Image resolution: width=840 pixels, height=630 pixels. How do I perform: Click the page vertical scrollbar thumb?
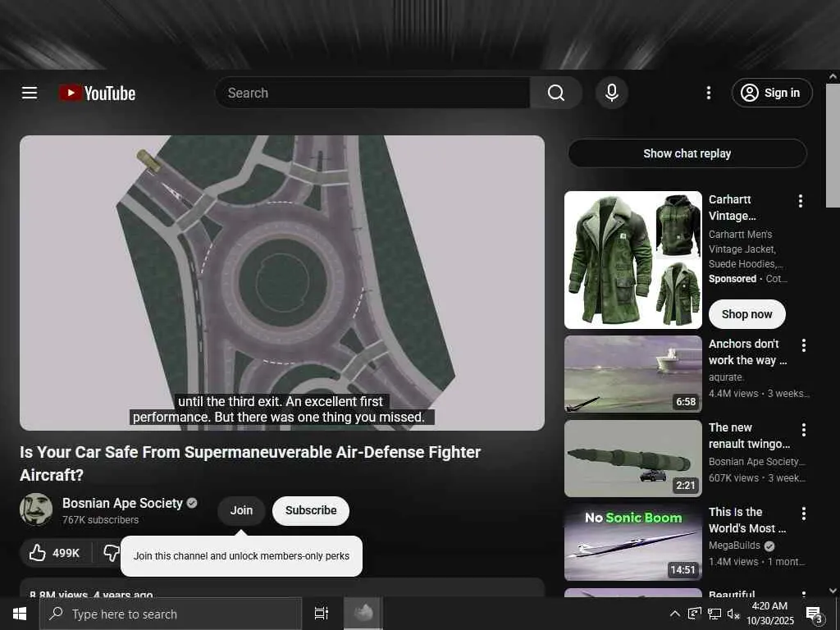coord(833,145)
